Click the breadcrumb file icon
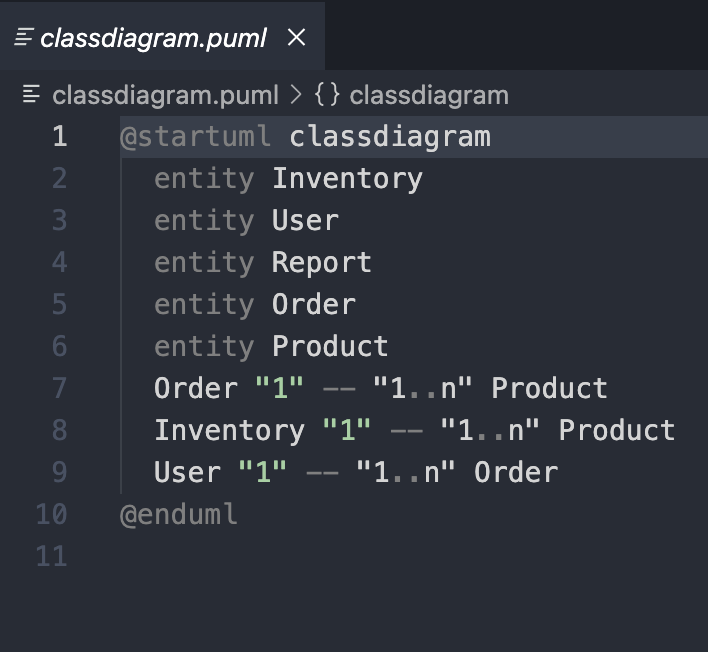Image resolution: width=708 pixels, height=652 pixels. tap(32, 95)
